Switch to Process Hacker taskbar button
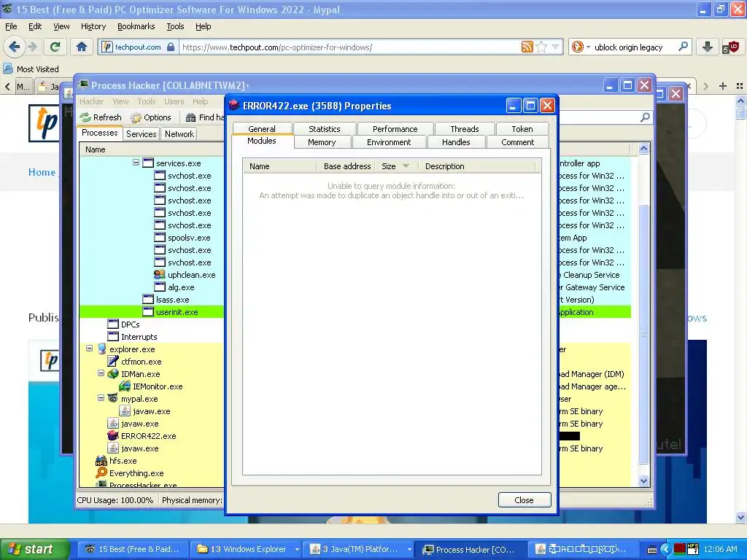Image resolution: width=747 pixels, height=560 pixels. click(471, 549)
